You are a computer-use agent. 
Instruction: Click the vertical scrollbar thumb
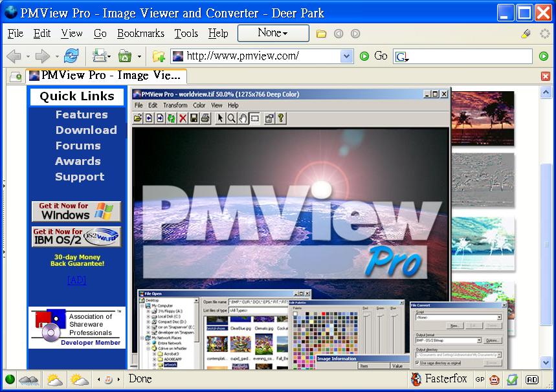point(546,245)
